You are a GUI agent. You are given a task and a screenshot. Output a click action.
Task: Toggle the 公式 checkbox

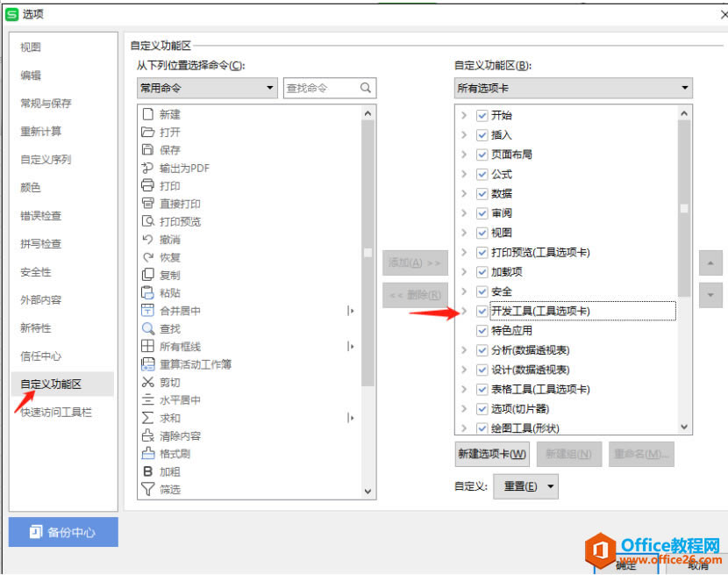coord(482,174)
